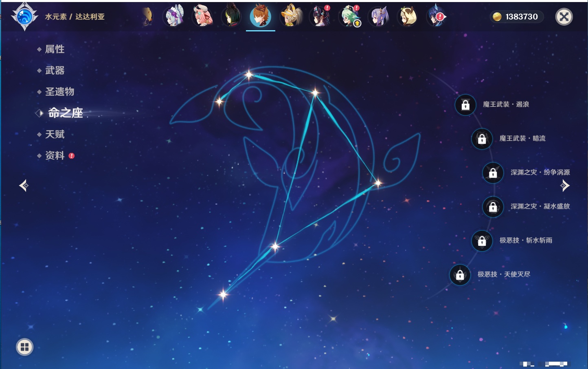Click the topmost star of the whale constellation

point(249,75)
